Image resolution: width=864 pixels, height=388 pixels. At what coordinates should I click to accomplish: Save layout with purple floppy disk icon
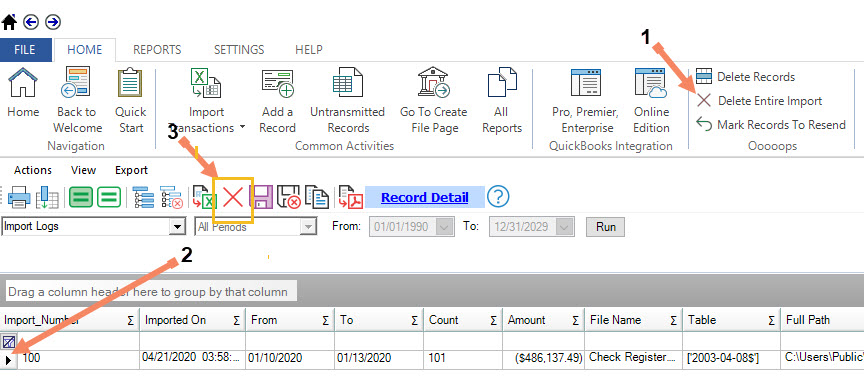click(262, 197)
